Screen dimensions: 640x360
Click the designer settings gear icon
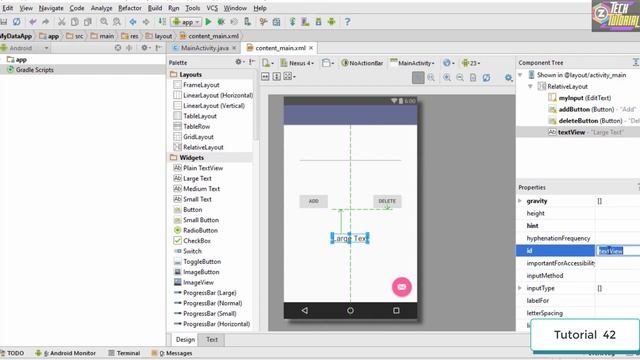tap(508, 77)
